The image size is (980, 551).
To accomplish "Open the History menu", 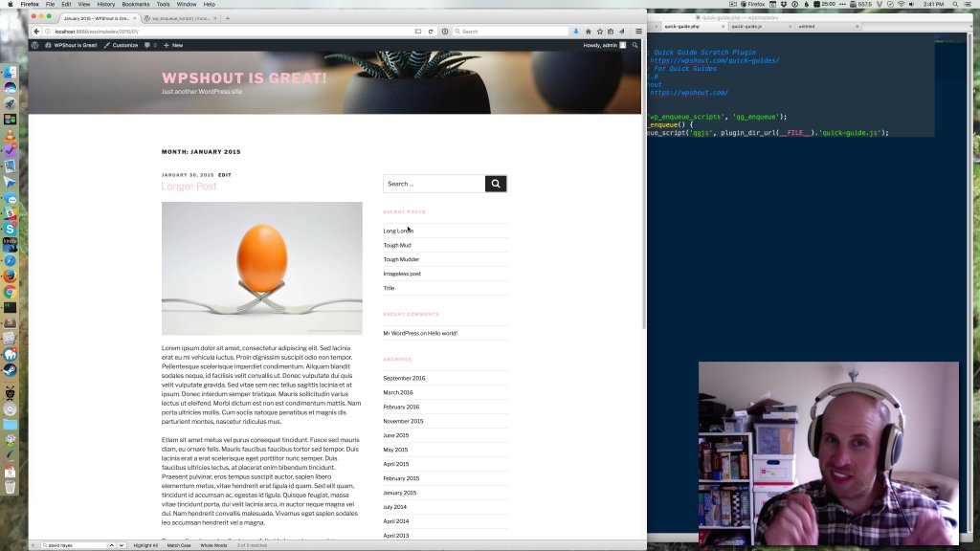I will 105,5.
